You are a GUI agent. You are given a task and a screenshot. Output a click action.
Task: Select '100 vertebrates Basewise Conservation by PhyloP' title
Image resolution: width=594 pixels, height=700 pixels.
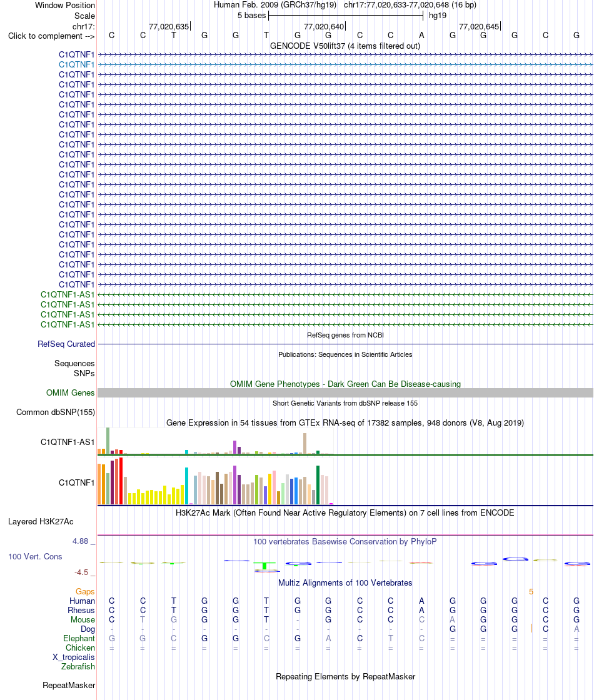(x=345, y=541)
